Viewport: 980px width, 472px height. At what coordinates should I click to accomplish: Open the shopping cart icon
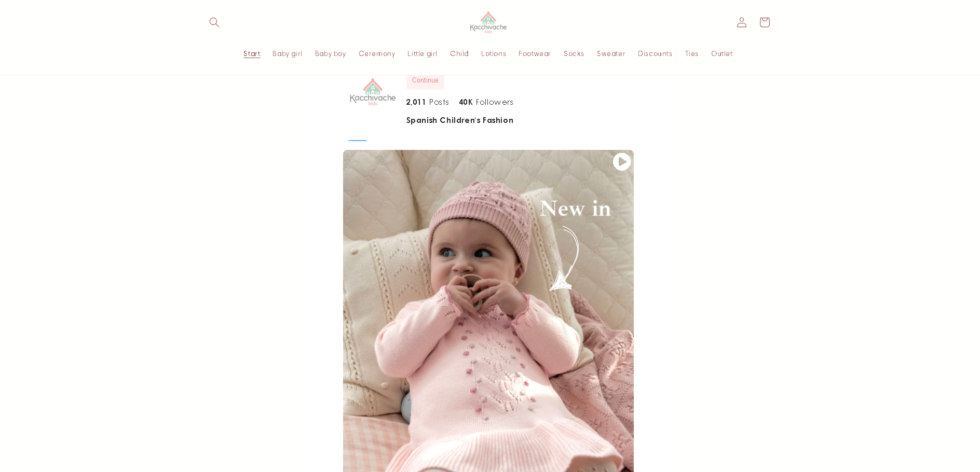point(765,22)
